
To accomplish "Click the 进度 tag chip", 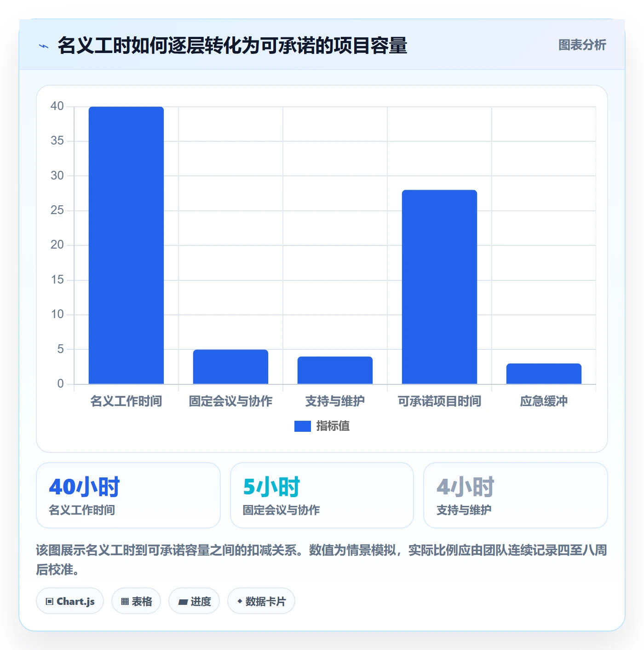I will click(194, 601).
